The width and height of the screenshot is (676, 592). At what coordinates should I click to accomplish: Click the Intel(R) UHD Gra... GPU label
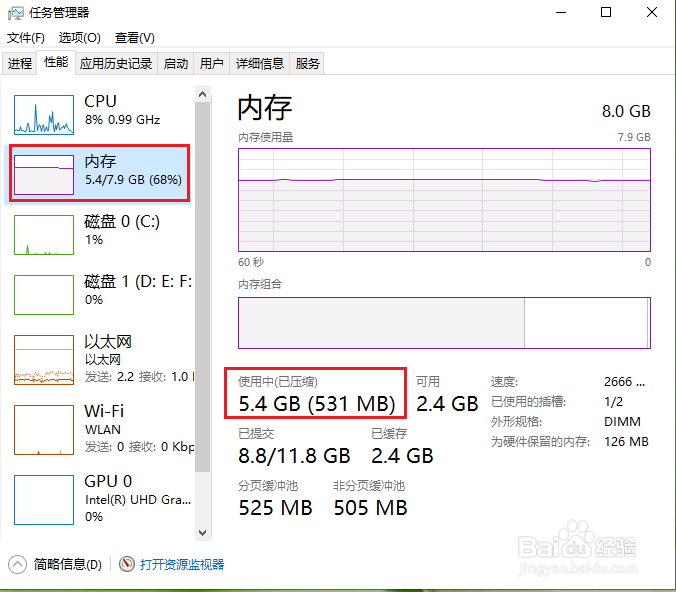(x=138, y=500)
